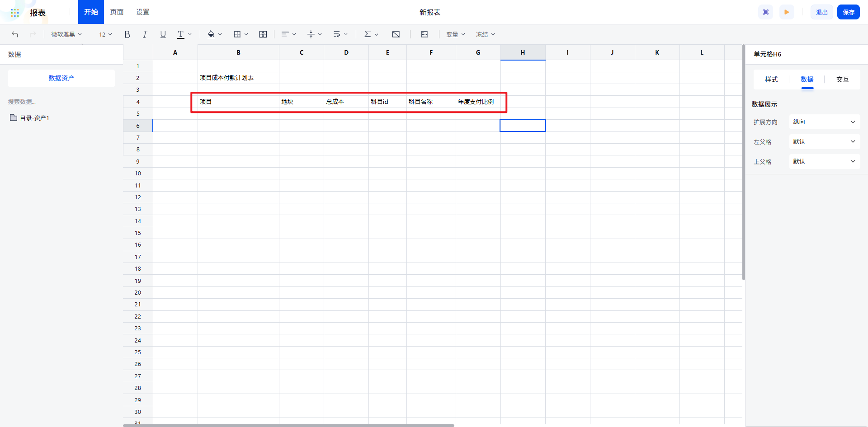Open the app grid launcher icon
The height and width of the screenshot is (427, 868).
coord(15,13)
